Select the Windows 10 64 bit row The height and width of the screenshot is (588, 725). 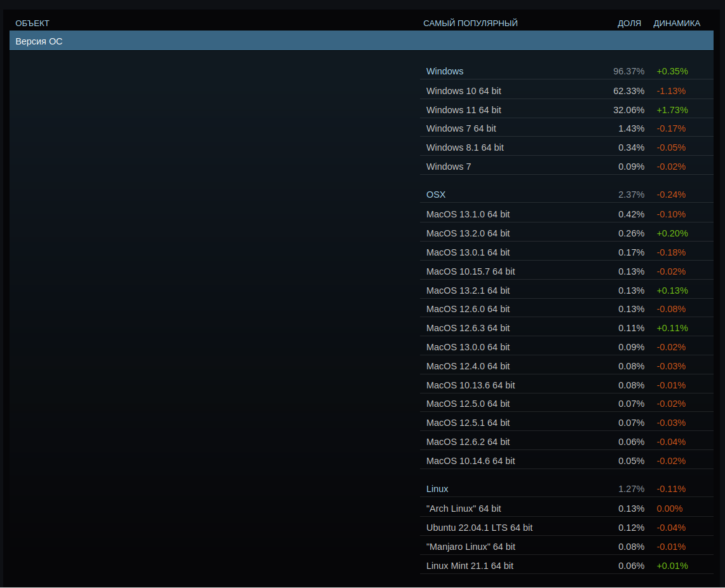[566, 91]
